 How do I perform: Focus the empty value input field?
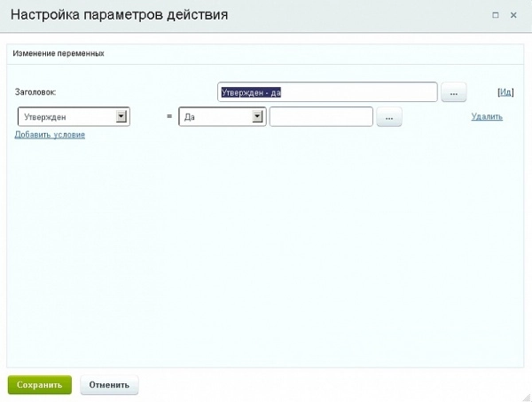point(320,116)
